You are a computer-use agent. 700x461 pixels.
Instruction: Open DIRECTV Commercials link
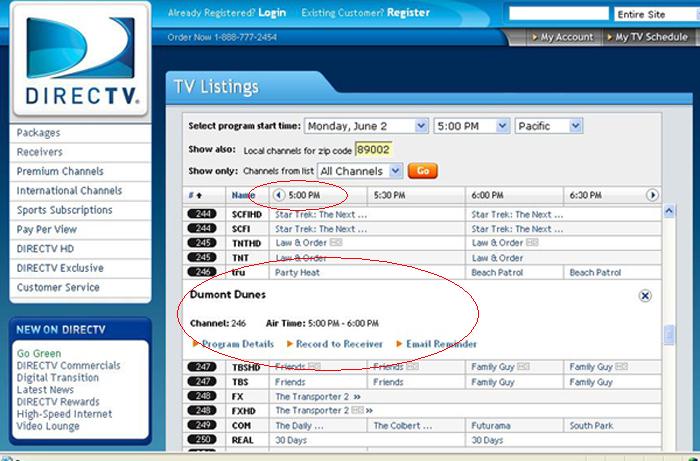(68, 365)
